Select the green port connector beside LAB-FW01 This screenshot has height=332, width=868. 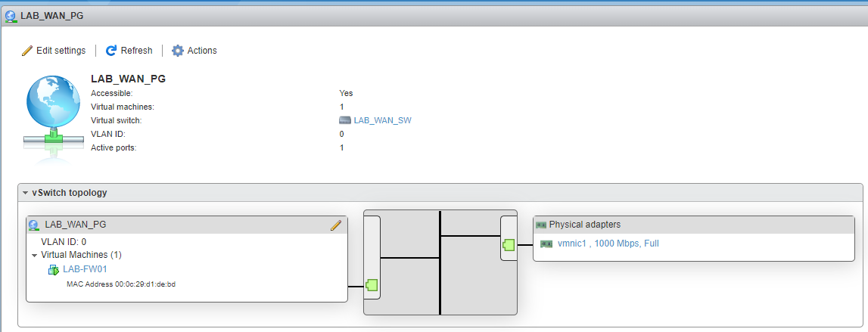[x=372, y=285]
